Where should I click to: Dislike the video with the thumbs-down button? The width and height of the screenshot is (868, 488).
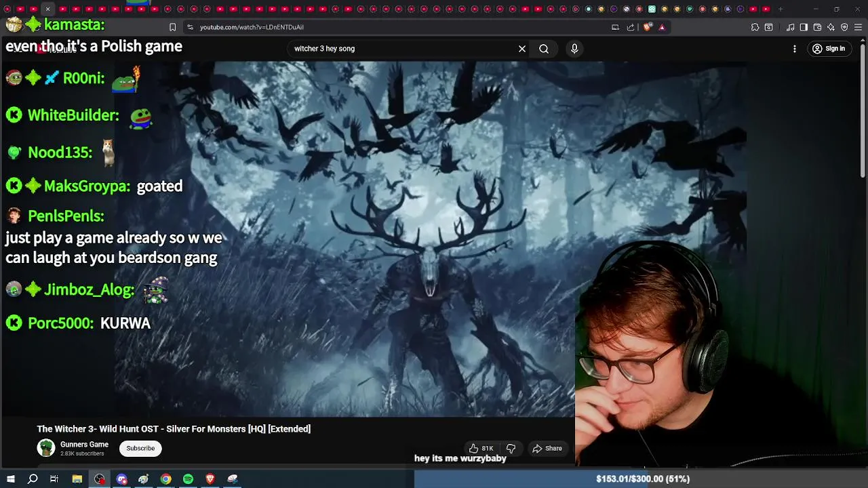click(x=511, y=448)
